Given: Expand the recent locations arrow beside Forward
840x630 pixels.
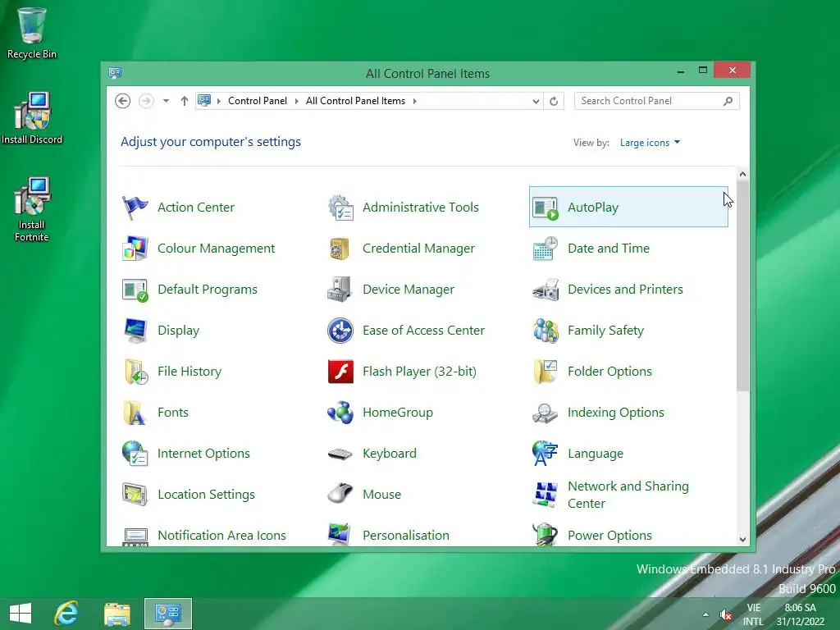Looking at the screenshot, I should point(166,101).
